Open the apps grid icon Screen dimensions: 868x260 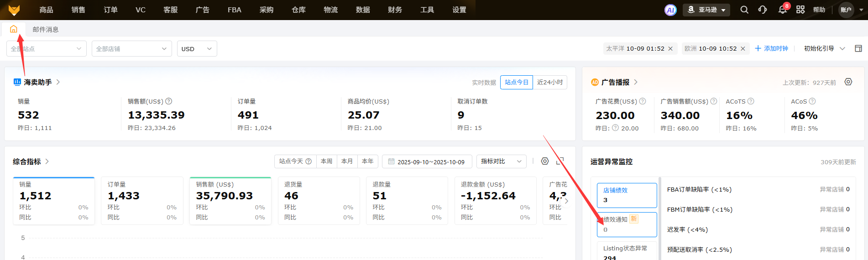tap(800, 10)
